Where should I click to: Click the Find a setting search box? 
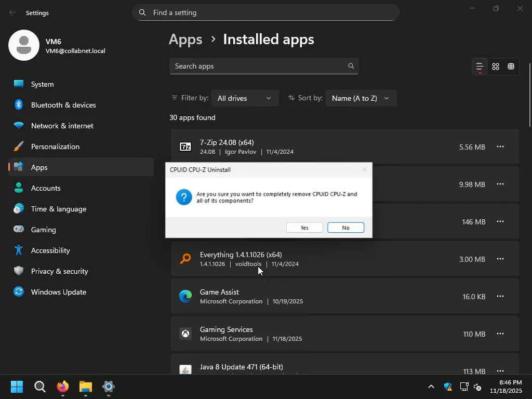tap(266, 12)
